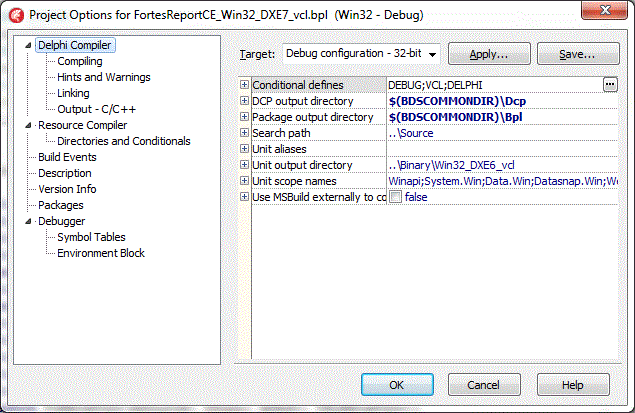Click the Save... button
The image size is (635, 413).
(x=578, y=54)
